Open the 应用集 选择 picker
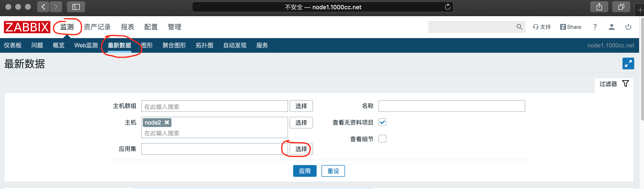This screenshot has width=644, height=189. [301, 149]
